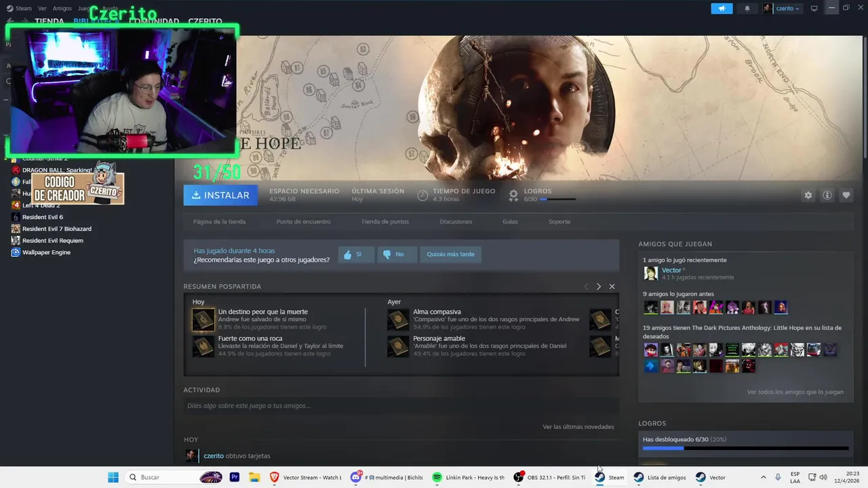Open friend Vector's profile link

pyautogui.click(x=671, y=270)
